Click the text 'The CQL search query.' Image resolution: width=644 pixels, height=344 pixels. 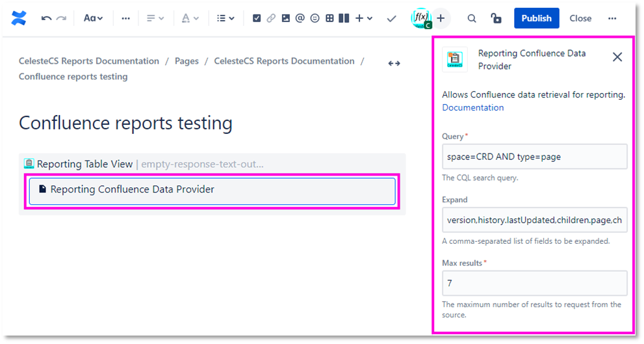pos(480,178)
